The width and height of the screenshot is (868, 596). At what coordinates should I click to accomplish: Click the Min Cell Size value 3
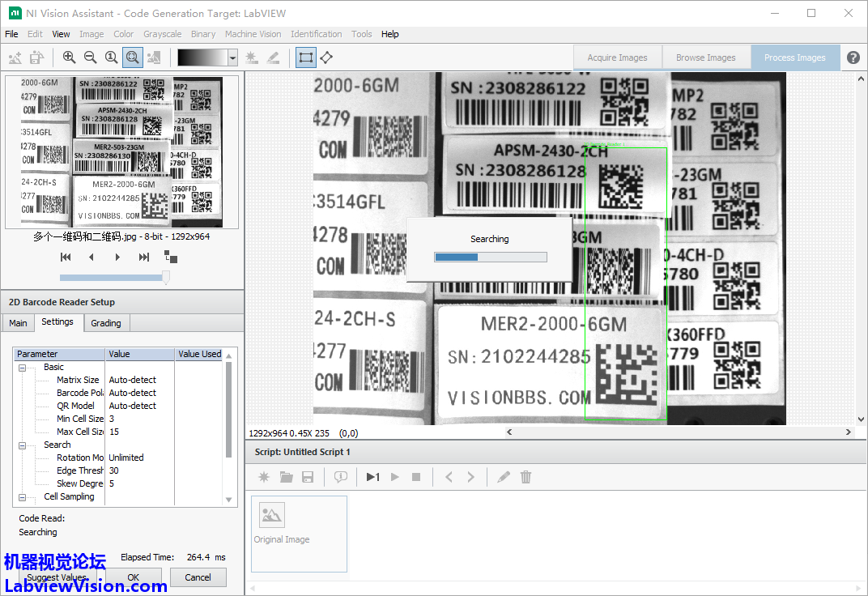coord(140,419)
